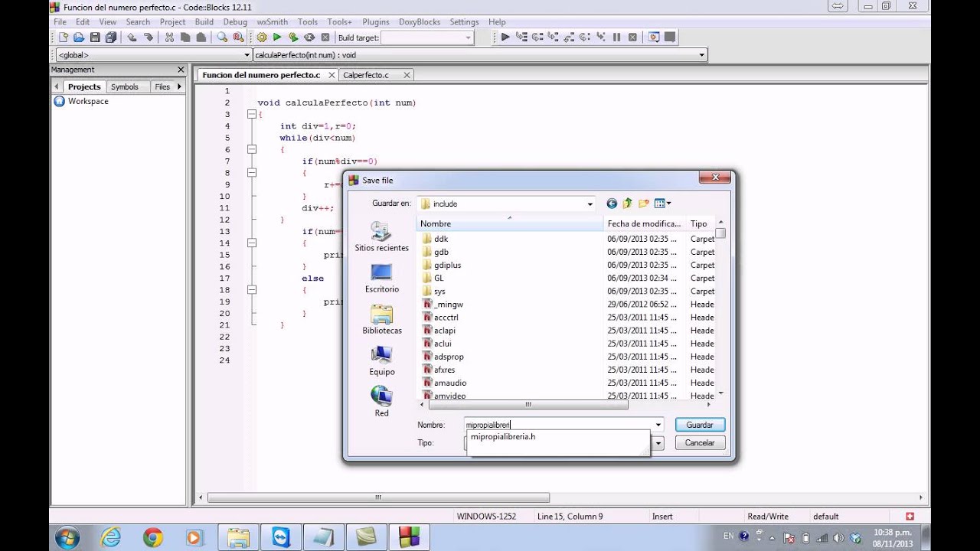The width and height of the screenshot is (980, 551).
Task: Switch to the Calperfecto.c tab
Action: pos(365,75)
